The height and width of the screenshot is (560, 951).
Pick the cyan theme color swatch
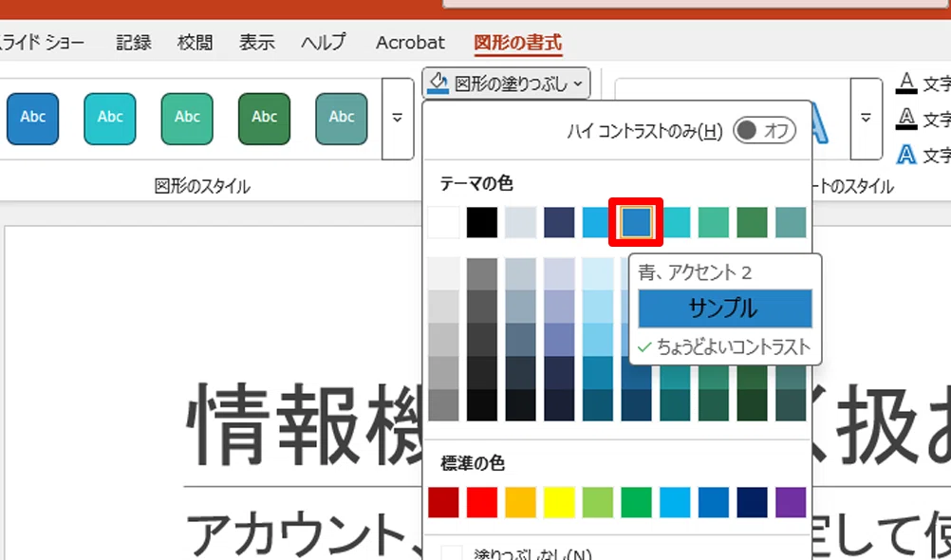[676, 222]
